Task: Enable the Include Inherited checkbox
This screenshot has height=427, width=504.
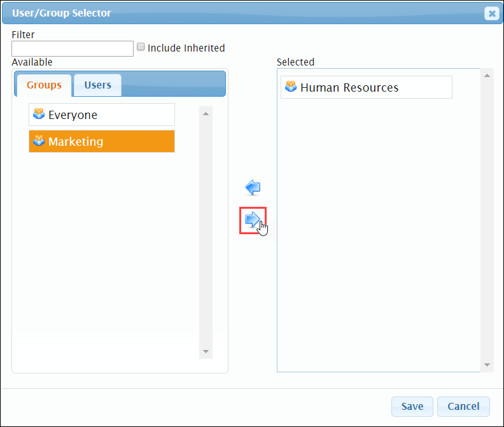Action: pos(141,47)
